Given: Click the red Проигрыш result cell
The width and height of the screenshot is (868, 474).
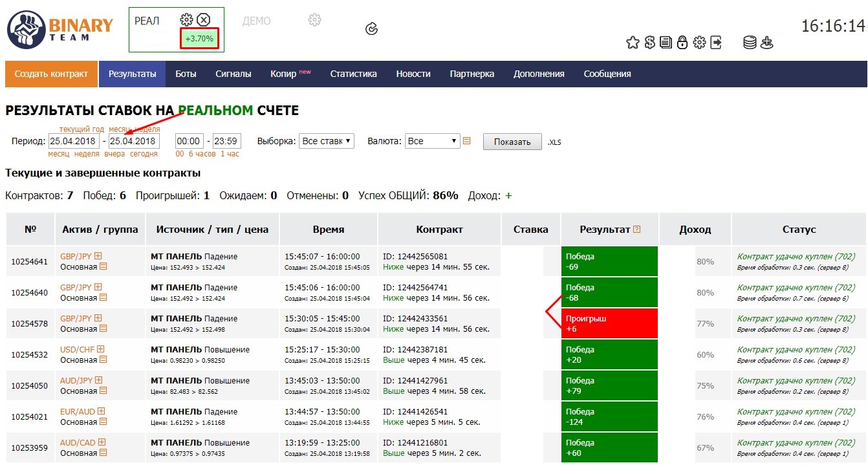Looking at the screenshot, I should point(609,323).
